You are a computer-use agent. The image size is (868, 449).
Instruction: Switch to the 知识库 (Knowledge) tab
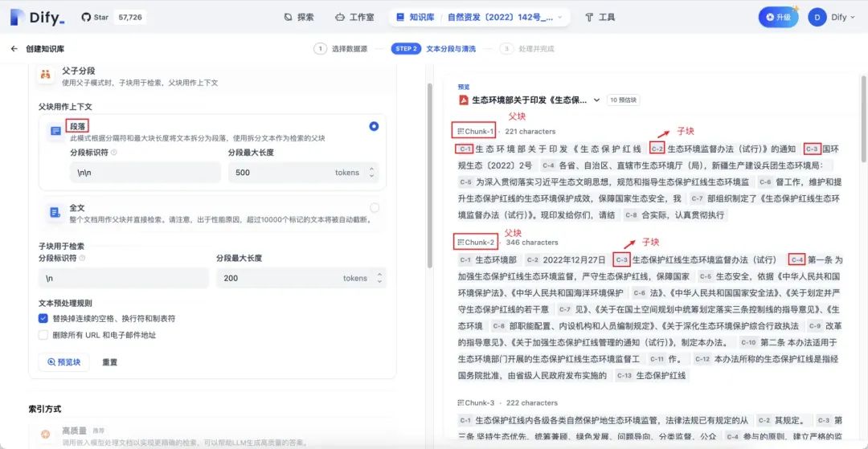tap(414, 17)
